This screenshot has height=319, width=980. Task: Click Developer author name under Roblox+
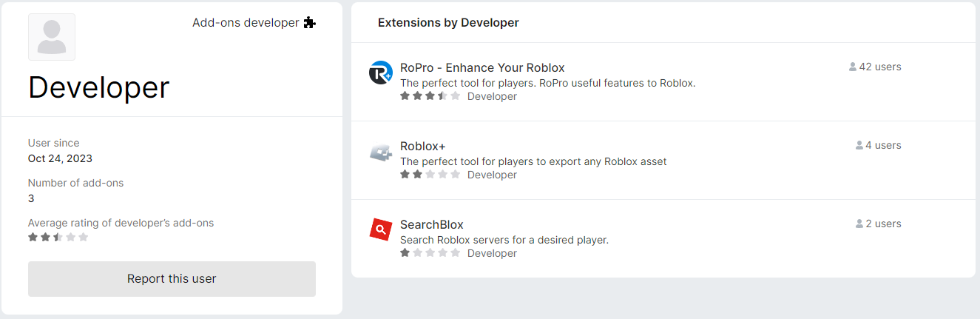pos(492,175)
